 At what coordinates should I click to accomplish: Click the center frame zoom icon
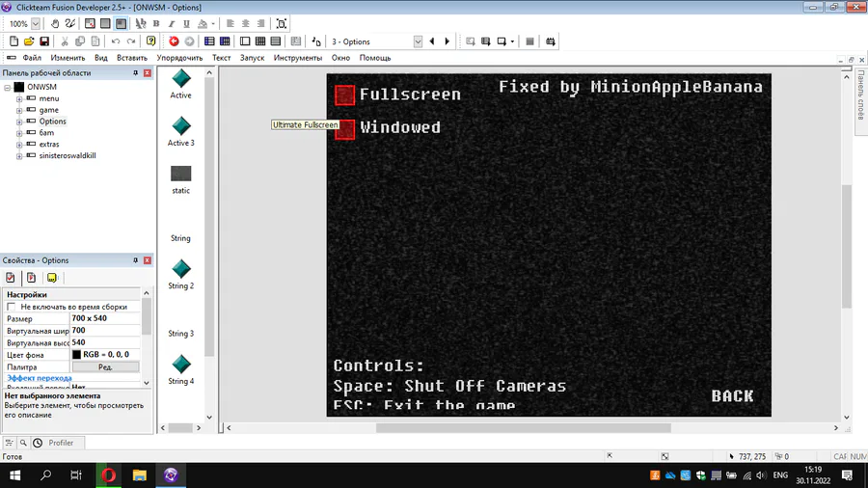[282, 24]
